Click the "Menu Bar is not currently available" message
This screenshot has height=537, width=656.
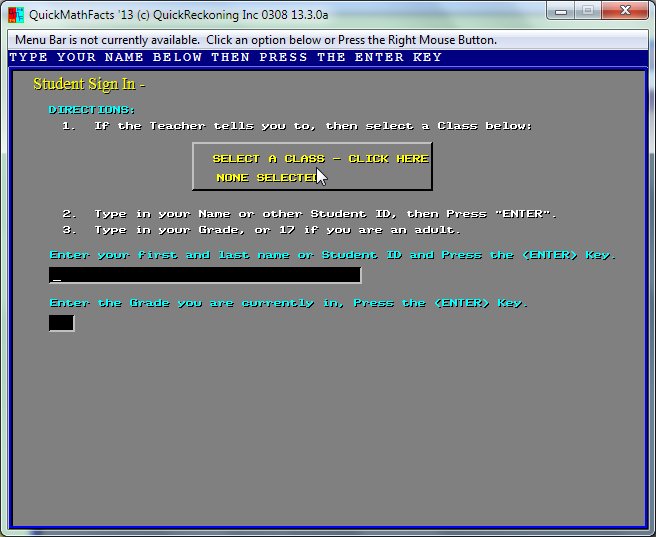[x=255, y=40]
